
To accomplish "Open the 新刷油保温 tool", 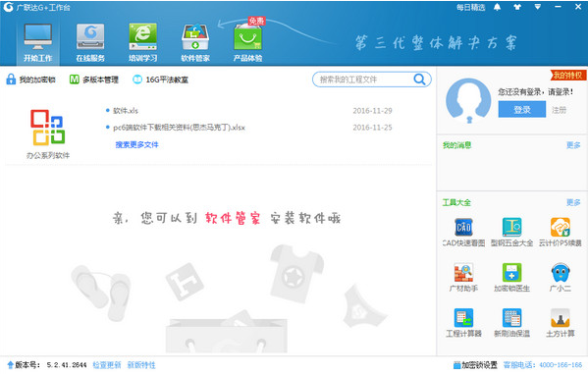I will click(511, 323).
